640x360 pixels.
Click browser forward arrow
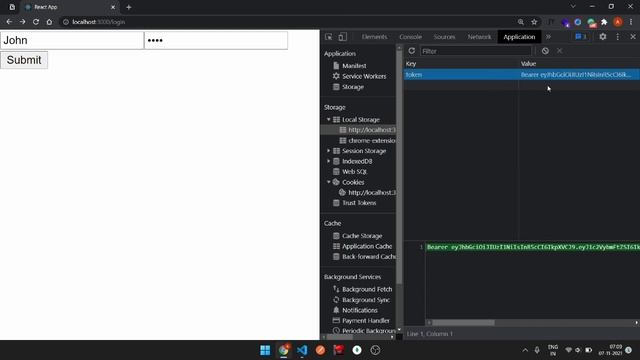[x=22, y=22]
